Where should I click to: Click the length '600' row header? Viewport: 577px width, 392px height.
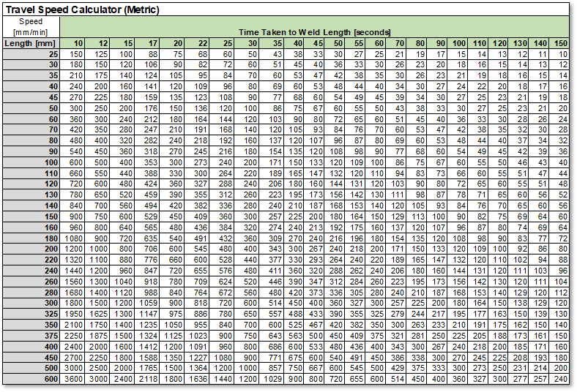(x=31, y=379)
